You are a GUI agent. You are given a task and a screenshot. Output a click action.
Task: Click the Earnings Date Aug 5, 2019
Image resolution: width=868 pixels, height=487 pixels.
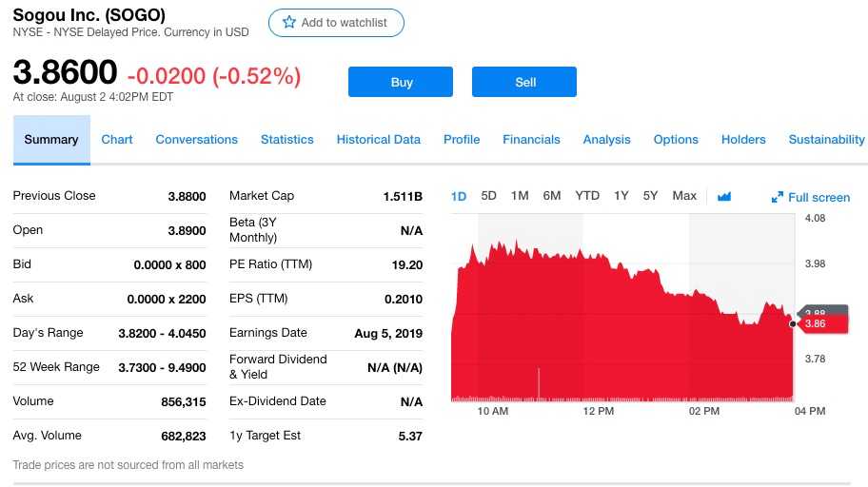point(388,334)
